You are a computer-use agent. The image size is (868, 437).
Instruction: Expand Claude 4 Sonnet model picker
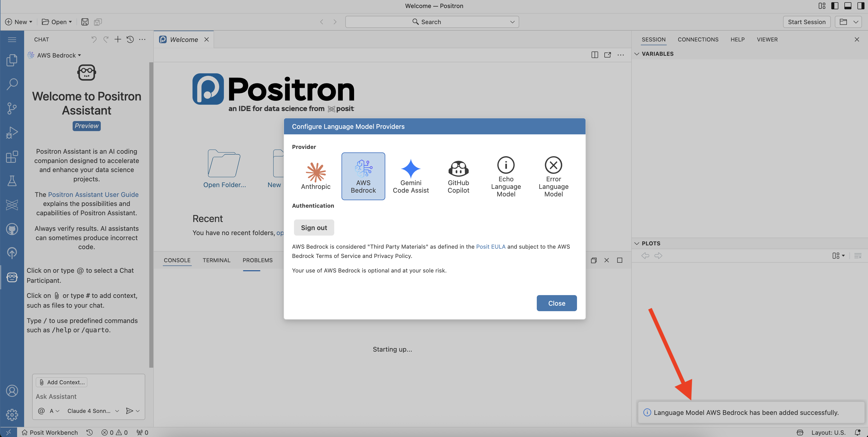tap(93, 411)
